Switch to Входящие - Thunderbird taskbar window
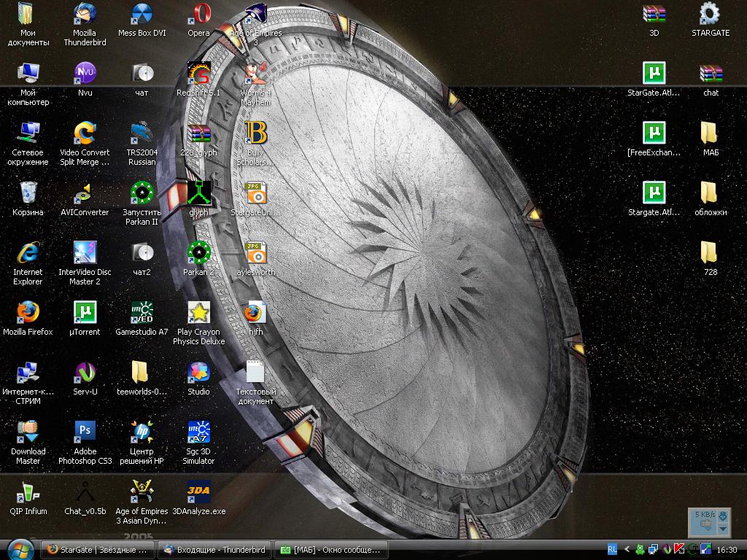Screen dimensions: 747x560 (214, 549)
